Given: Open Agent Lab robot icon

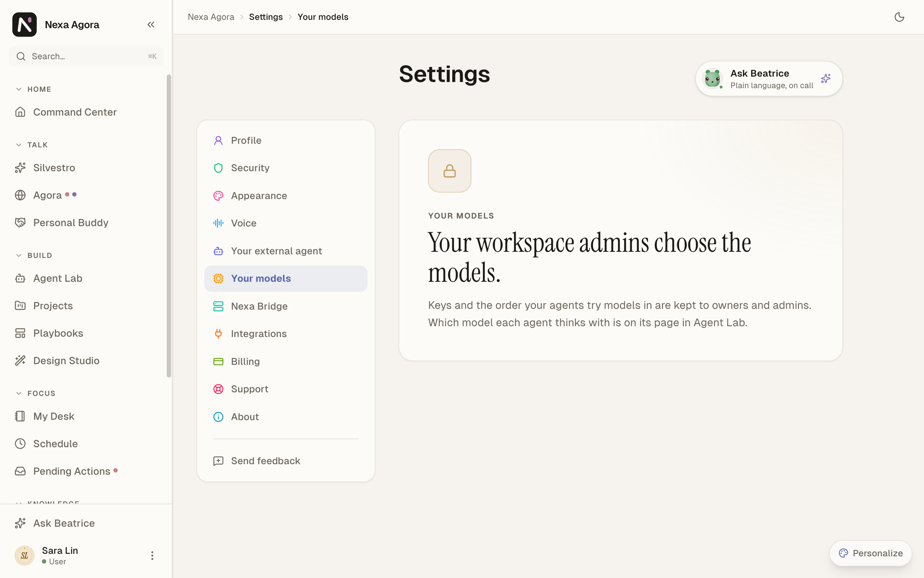Looking at the screenshot, I should click(20, 278).
